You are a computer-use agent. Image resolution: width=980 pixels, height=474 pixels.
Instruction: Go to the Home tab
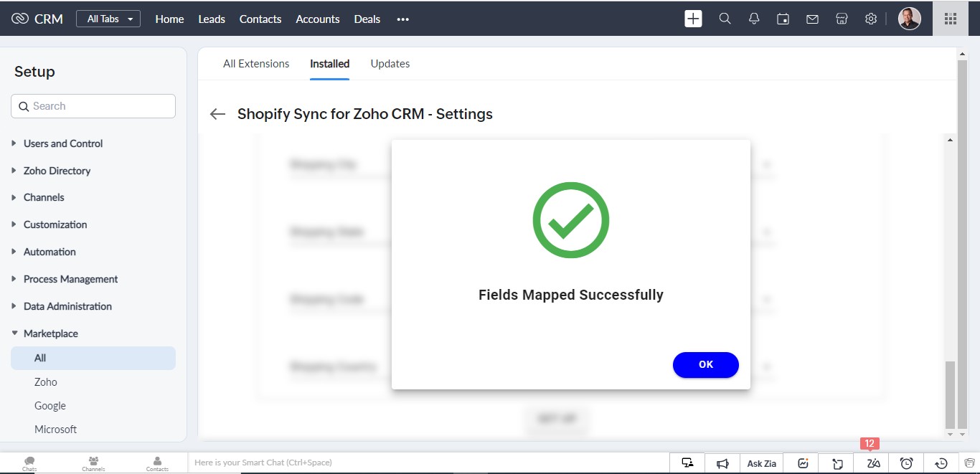point(169,19)
